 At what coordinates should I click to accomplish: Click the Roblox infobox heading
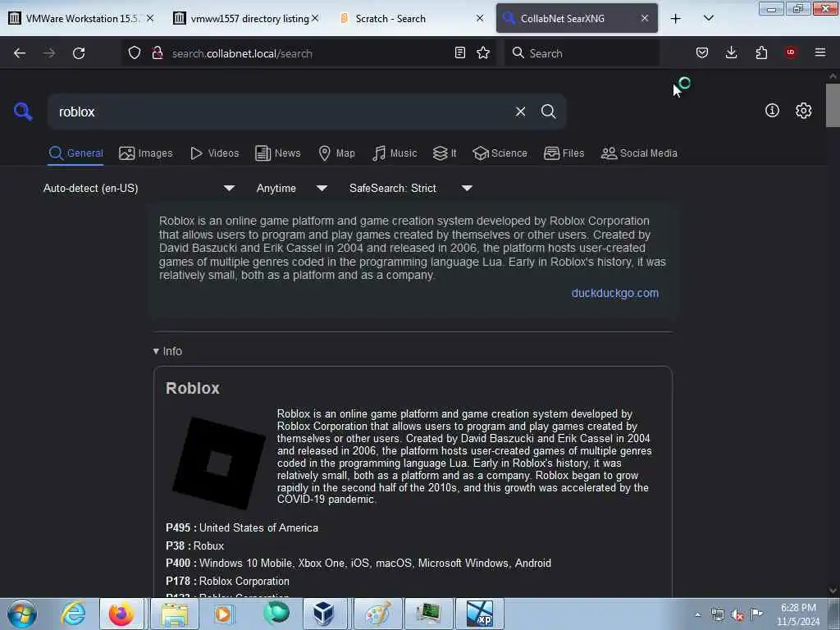click(192, 388)
